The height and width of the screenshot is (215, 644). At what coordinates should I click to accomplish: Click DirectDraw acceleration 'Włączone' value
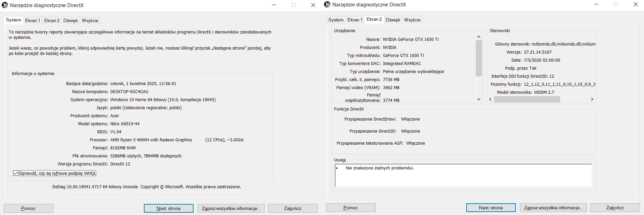point(411,119)
